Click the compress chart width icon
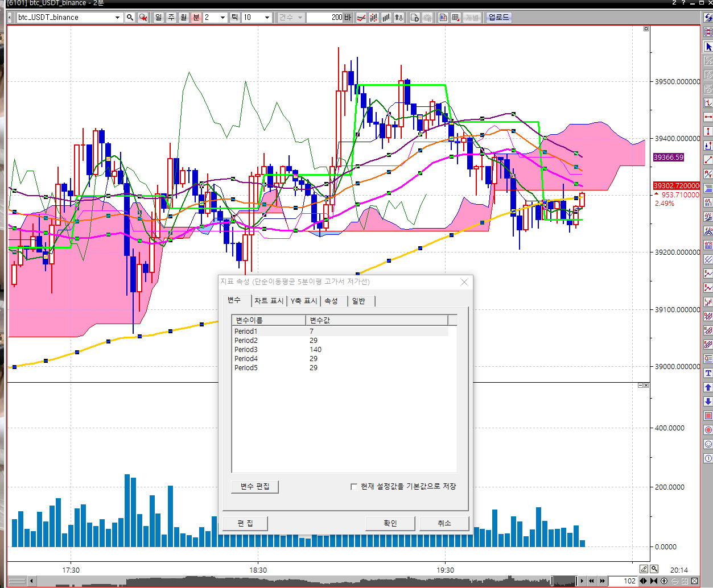Screen dimensions: 713x588 (654, 581)
